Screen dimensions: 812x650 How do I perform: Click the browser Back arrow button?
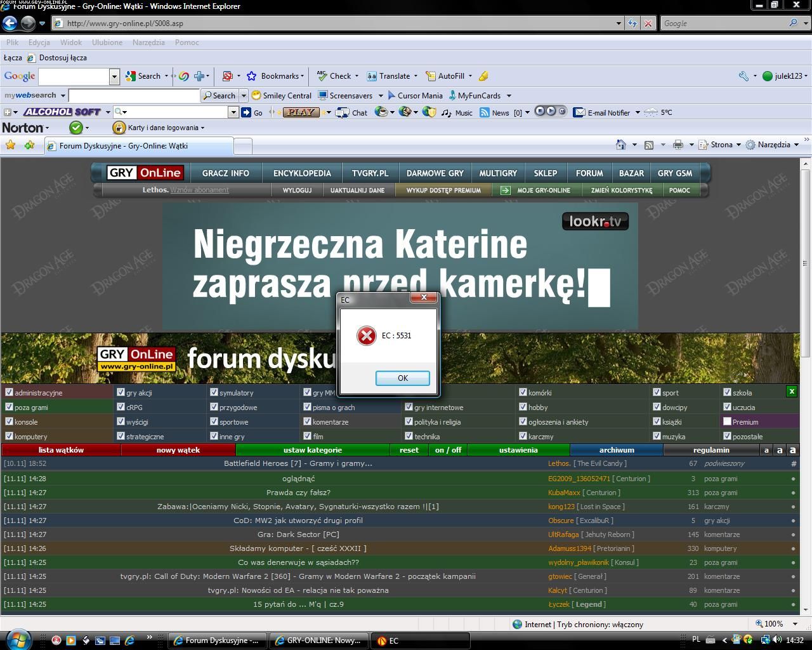(10, 23)
